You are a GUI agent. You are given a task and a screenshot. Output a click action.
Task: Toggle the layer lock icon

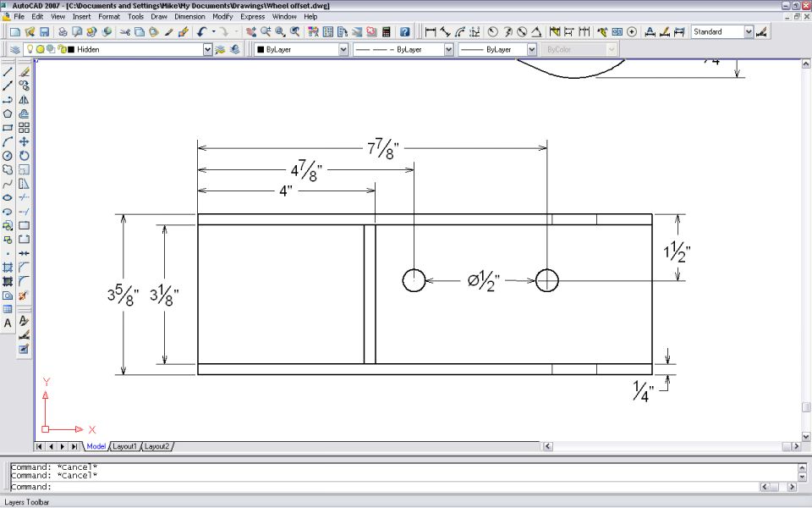click(62, 49)
